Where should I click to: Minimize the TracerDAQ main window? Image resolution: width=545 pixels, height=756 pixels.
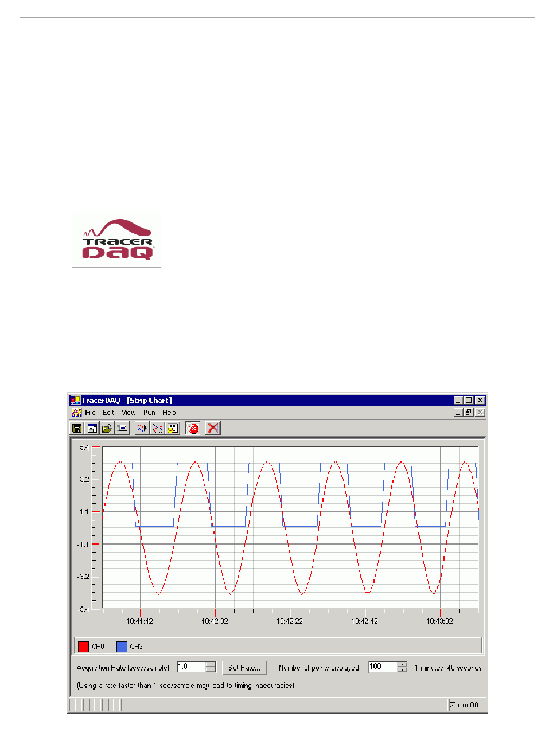point(458,400)
